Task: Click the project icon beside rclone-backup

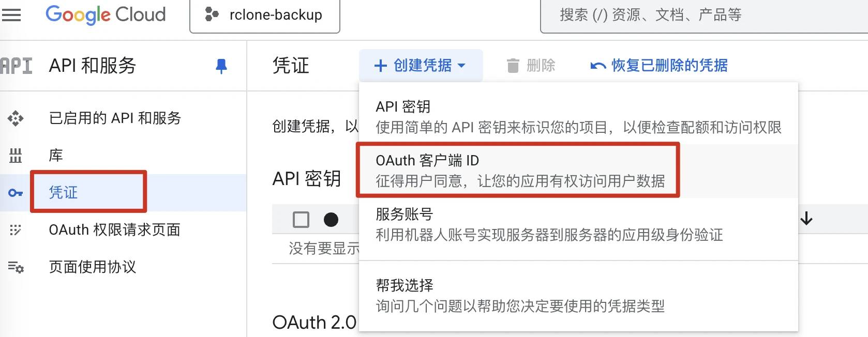Action: coord(212,14)
